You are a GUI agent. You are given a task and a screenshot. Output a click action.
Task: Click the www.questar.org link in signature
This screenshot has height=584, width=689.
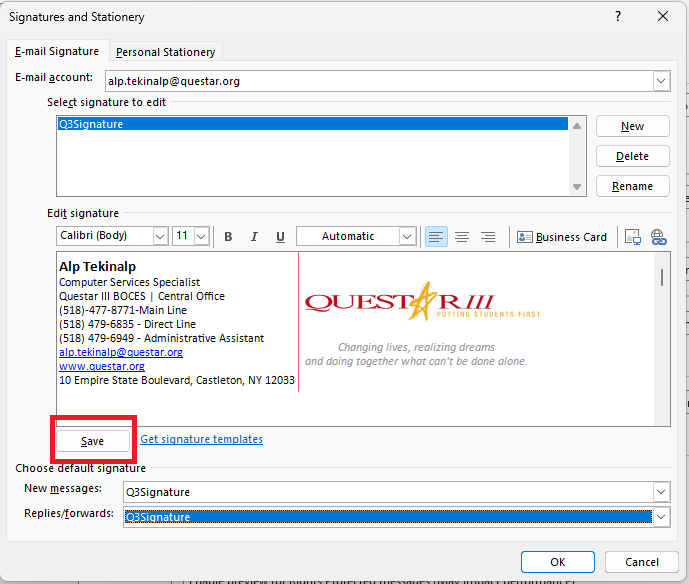[102, 366]
